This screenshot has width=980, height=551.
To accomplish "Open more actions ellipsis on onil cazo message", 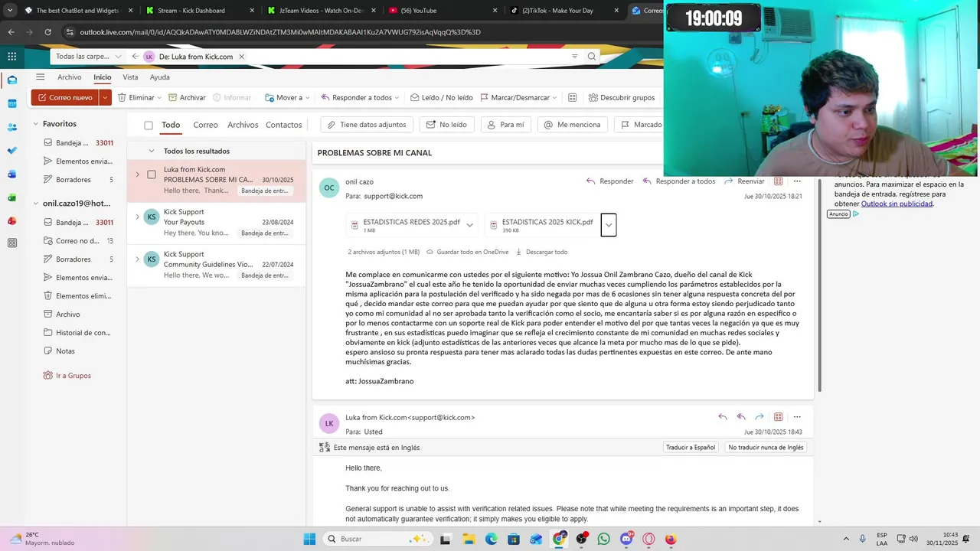I will click(x=797, y=181).
